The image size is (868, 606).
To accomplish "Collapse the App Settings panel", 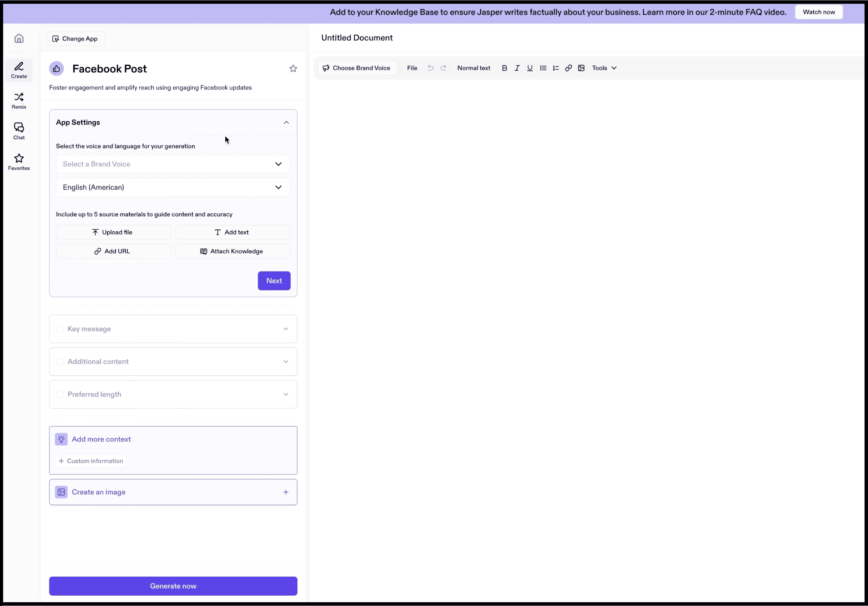I will (x=286, y=122).
